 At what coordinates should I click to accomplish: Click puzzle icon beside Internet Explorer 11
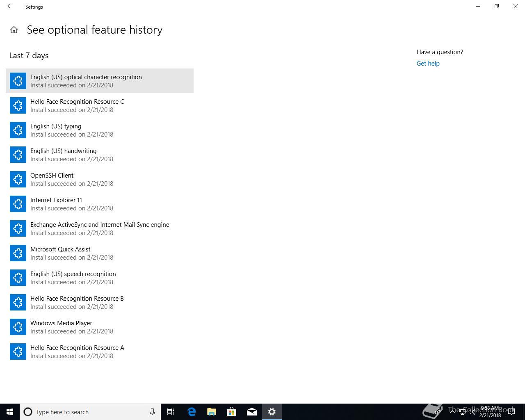(18, 204)
